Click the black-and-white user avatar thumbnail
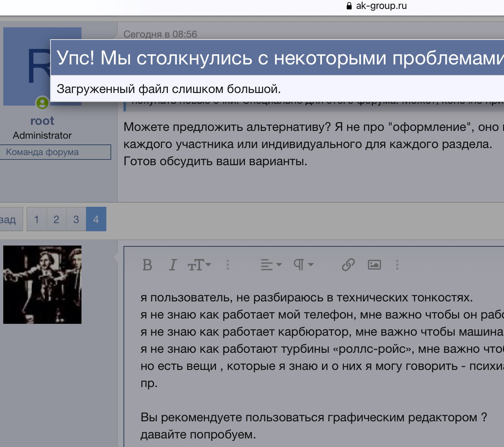This screenshot has width=504, height=447. point(42,285)
